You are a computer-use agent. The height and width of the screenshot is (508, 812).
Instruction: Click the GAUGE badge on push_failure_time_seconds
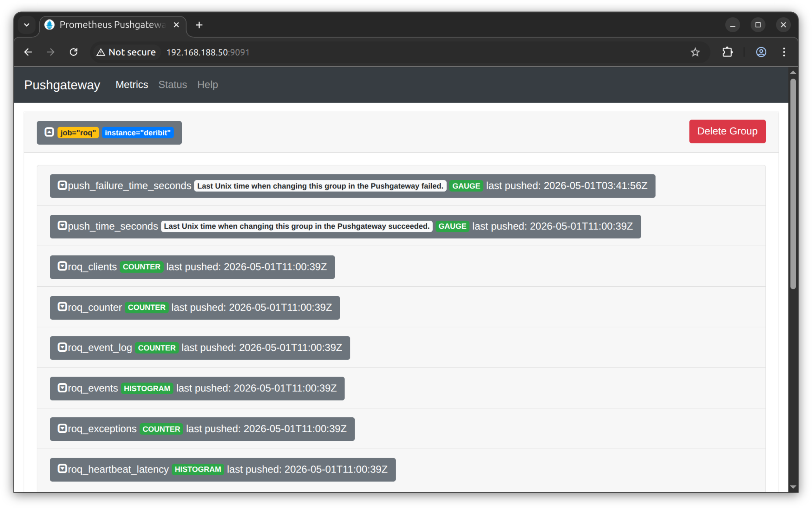(x=466, y=186)
